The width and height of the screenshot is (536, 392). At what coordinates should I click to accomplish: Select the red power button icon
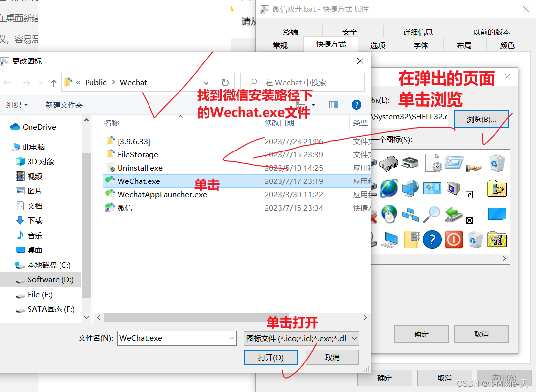(x=453, y=240)
